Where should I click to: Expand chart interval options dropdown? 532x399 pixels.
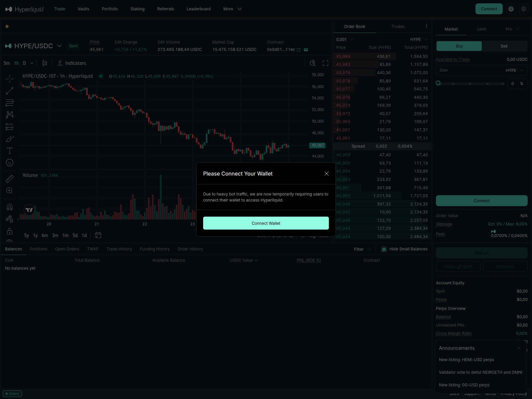pos(32,63)
